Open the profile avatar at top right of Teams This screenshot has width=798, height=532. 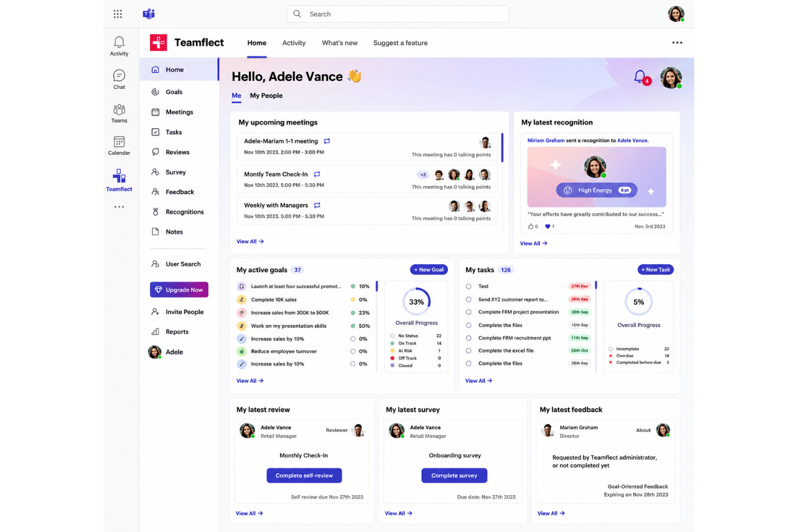(676, 14)
